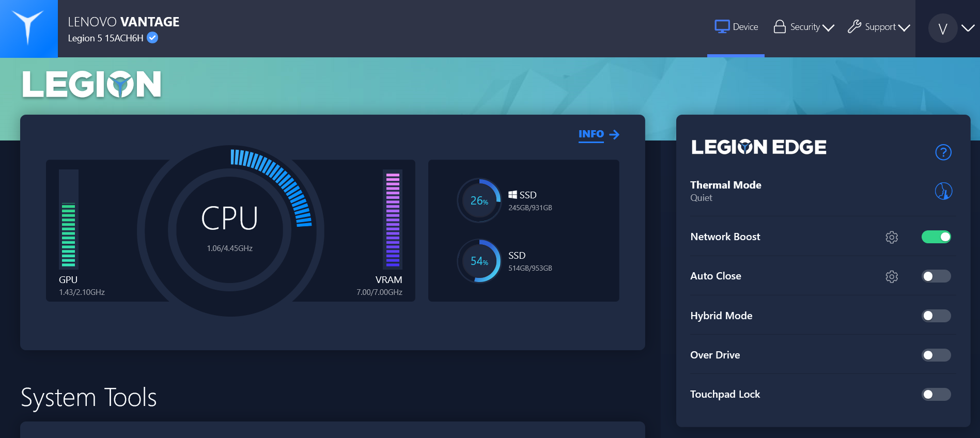Click the Legion Y logo in the top-left corner

(28, 28)
